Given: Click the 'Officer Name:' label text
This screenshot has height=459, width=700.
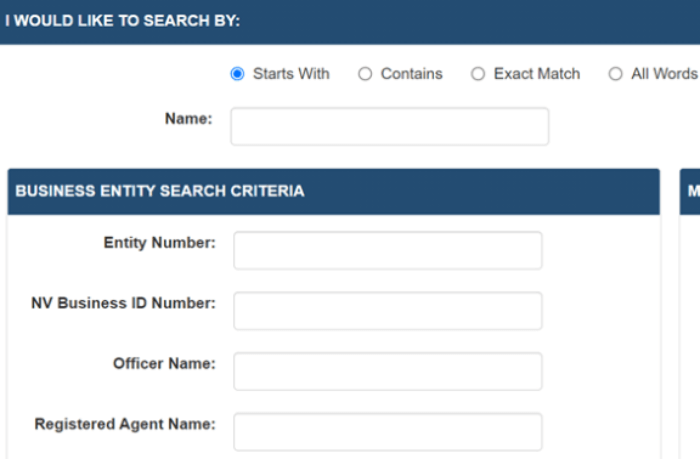Looking at the screenshot, I should tap(164, 363).
